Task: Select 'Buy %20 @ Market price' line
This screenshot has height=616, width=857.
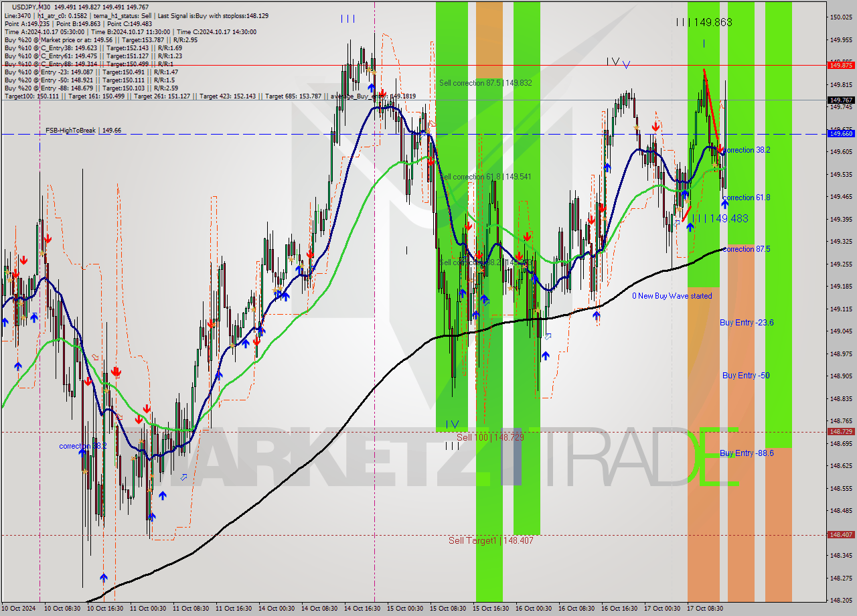Action: tap(100, 40)
